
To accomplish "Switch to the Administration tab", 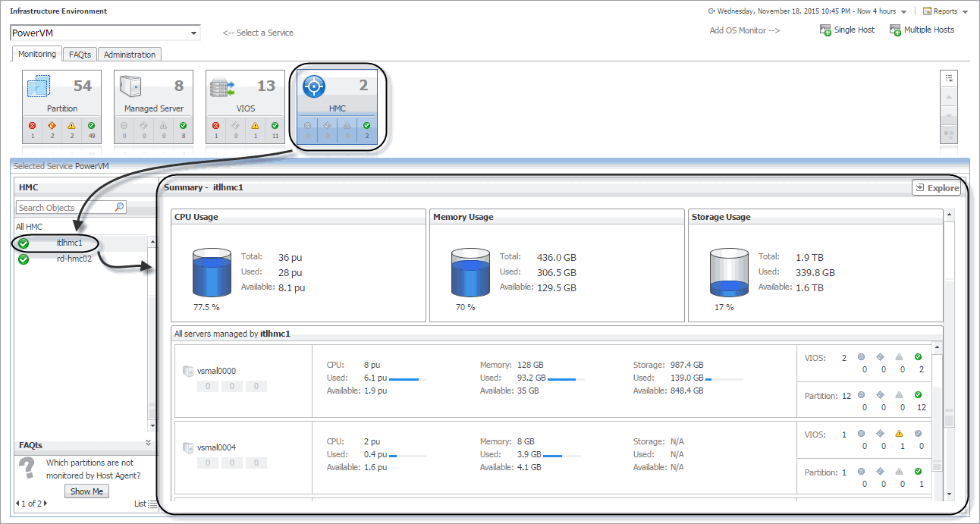I will (130, 55).
